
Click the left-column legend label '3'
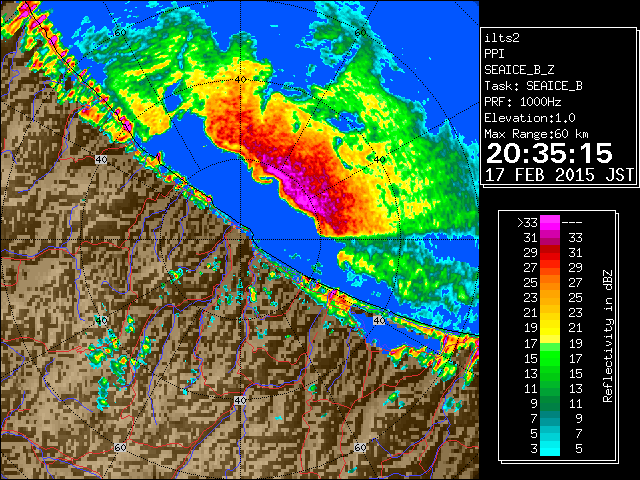click(534, 449)
